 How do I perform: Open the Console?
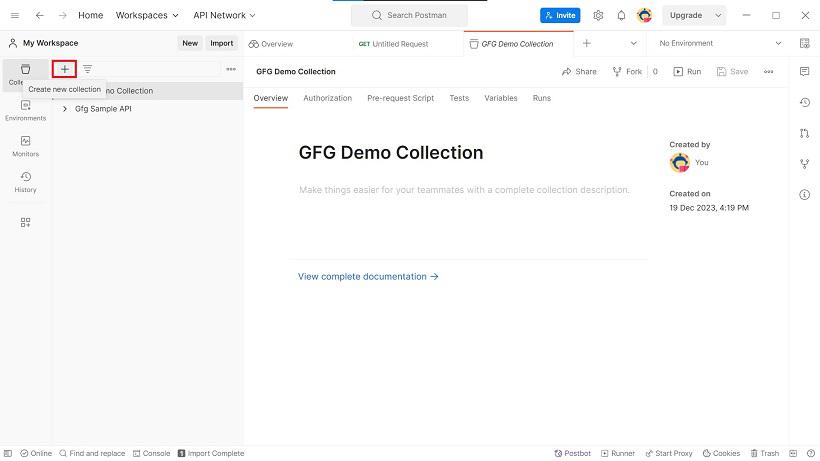152,453
